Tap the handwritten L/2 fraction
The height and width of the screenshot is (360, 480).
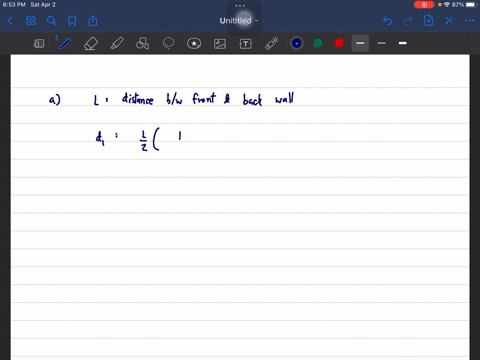[x=144, y=141]
